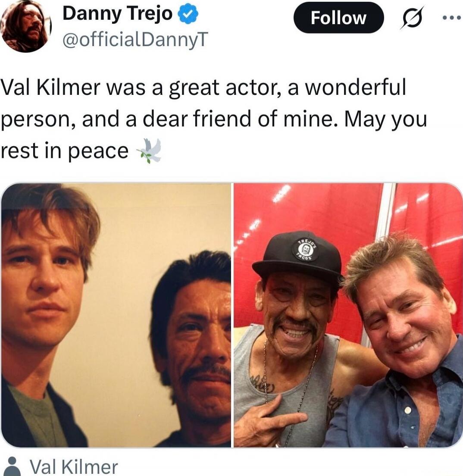
Task: Click the words 'rest in peace'
Action: click(x=65, y=151)
